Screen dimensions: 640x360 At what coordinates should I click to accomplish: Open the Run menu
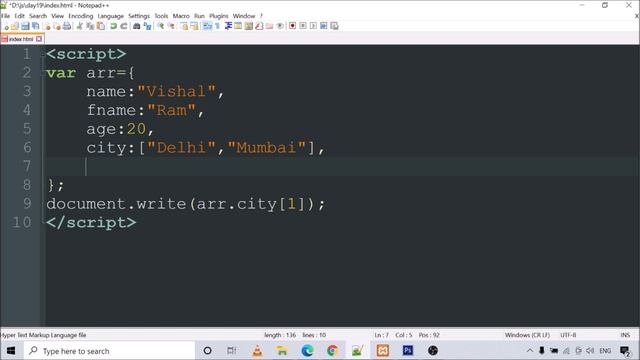point(199,16)
